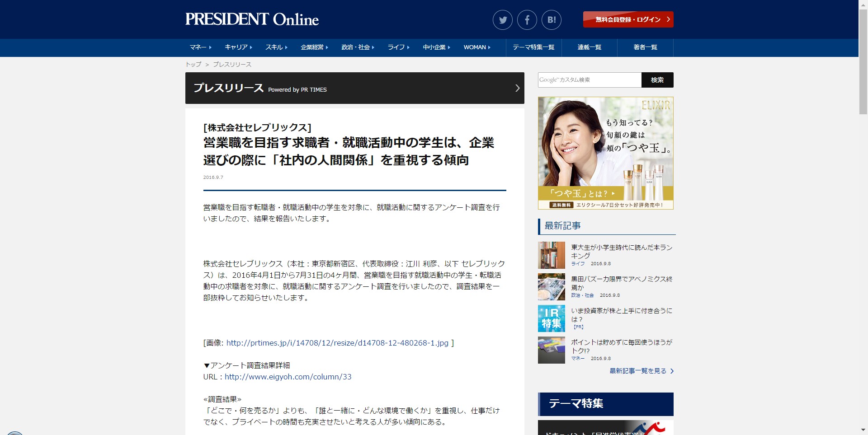Click «調査結果» heading text
The width and height of the screenshot is (868, 435).
click(x=222, y=399)
